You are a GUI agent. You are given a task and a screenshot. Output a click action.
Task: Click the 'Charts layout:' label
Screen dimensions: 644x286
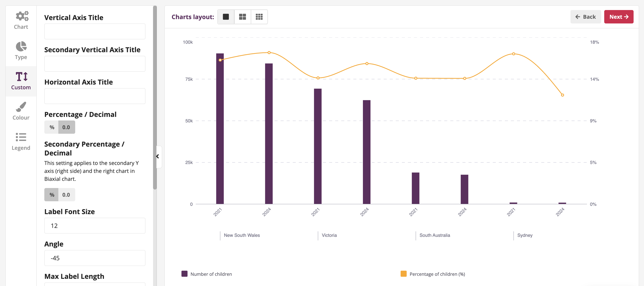(193, 17)
